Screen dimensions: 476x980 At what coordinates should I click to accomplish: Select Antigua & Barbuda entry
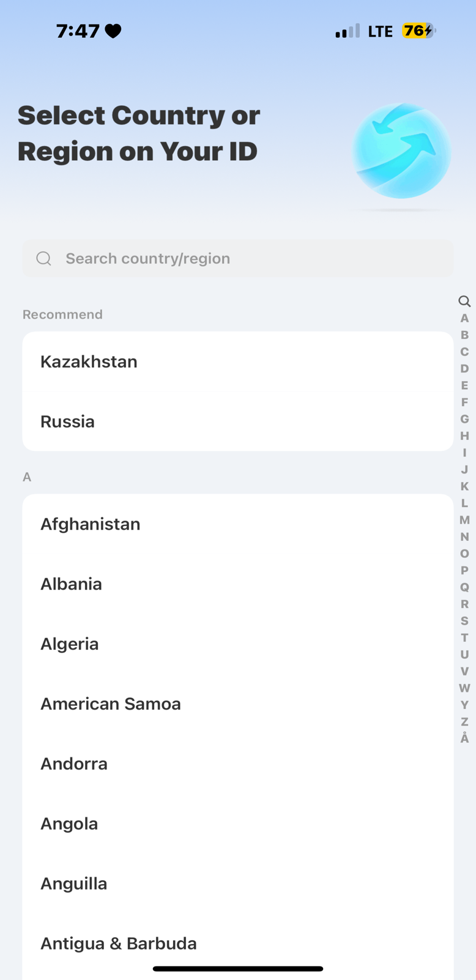[x=237, y=943]
